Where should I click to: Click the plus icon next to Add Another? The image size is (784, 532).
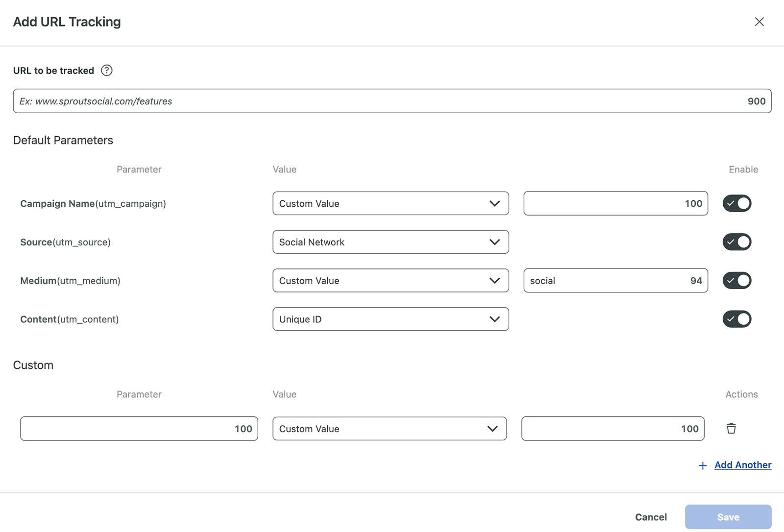click(703, 465)
